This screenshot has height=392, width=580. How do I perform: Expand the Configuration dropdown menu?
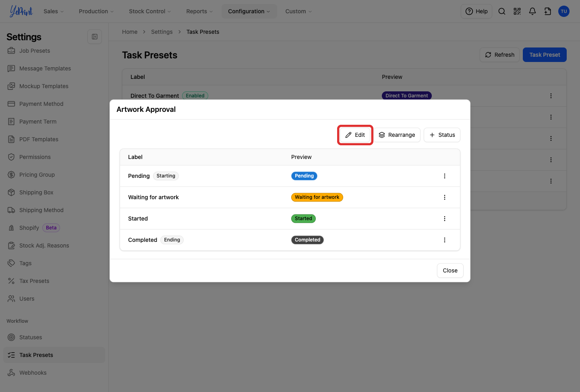pyautogui.click(x=249, y=11)
